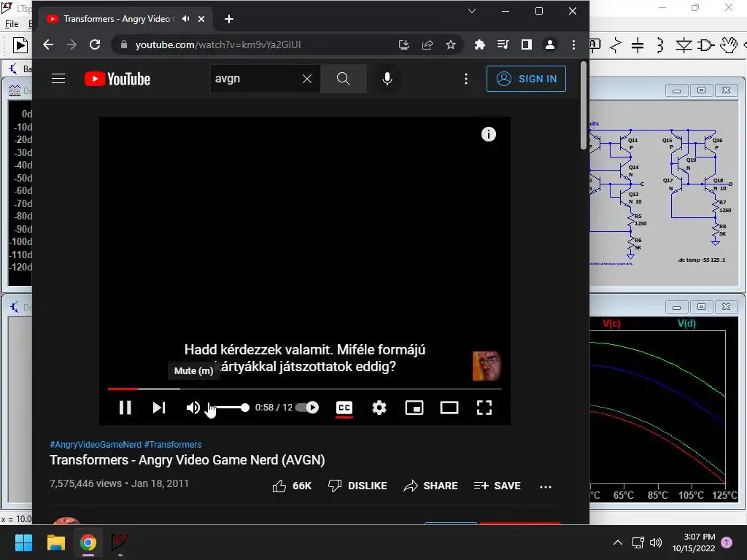Mute tab via tab speaker icon
This screenshot has width=747, height=560.
(186, 19)
